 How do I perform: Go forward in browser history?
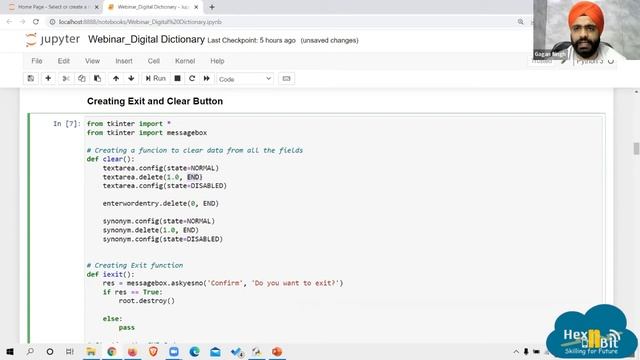[x=22, y=22]
